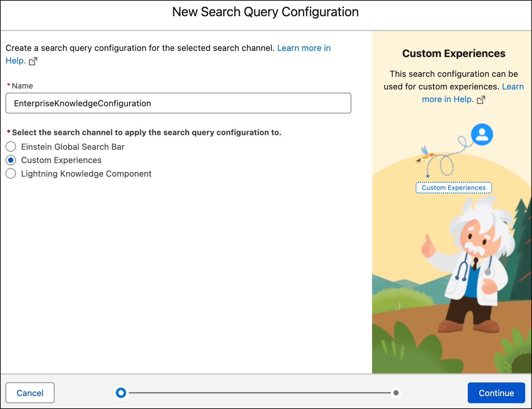532x409 pixels.
Task: Click the New Search Query Configuration title
Action: pos(265,12)
